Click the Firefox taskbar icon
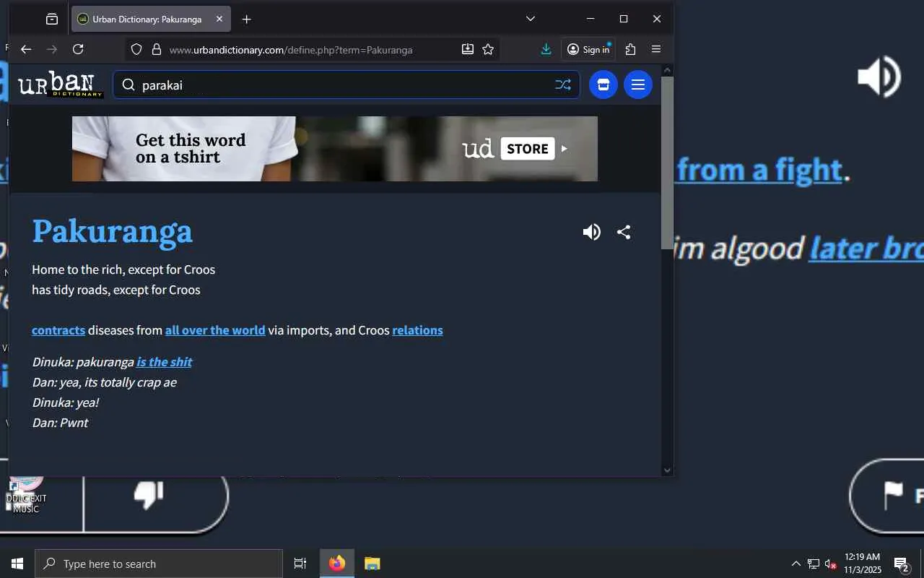The image size is (924, 578). point(337,564)
